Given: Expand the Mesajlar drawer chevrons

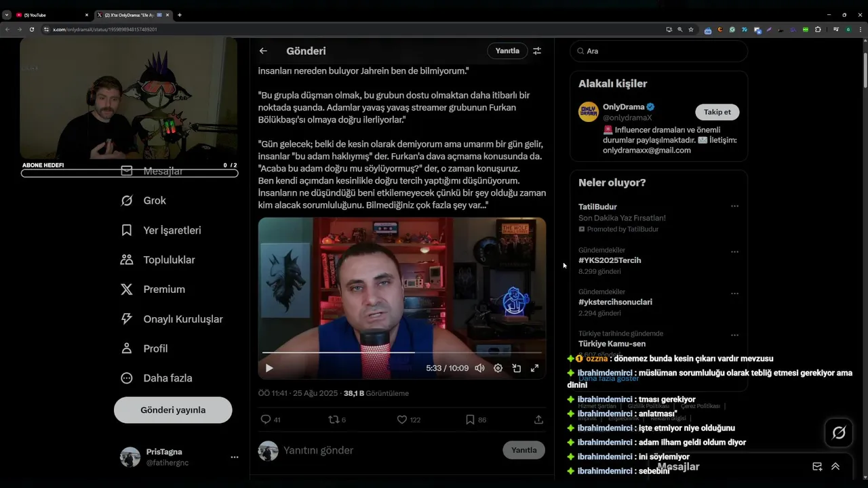Looking at the screenshot, I should (x=835, y=466).
